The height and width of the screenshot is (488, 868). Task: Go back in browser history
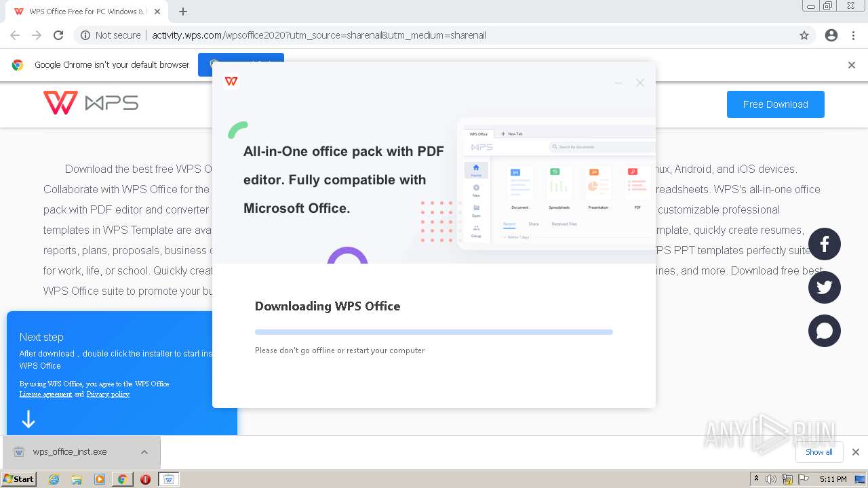tap(15, 35)
